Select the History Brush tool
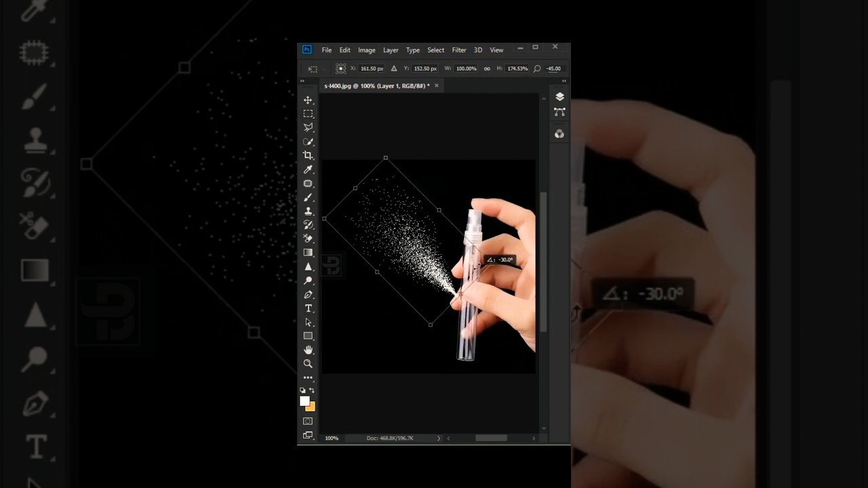This screenshot has height=488, width=868. point(308,225)
